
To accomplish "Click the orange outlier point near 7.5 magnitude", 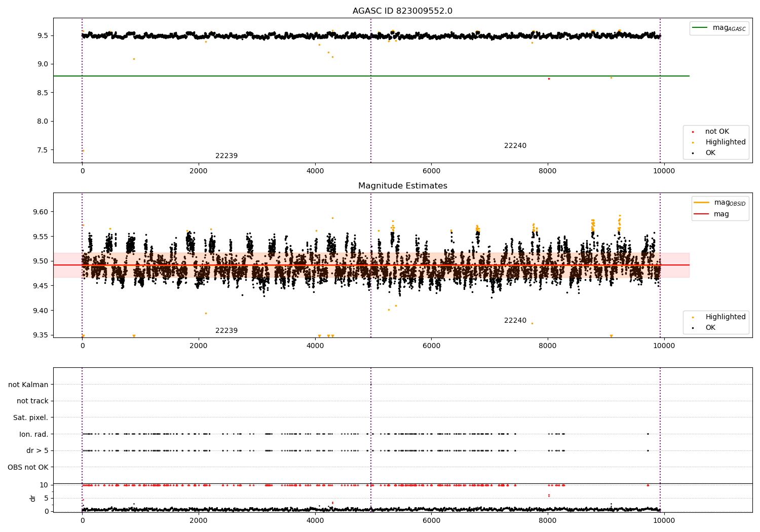I will point(83,151).
